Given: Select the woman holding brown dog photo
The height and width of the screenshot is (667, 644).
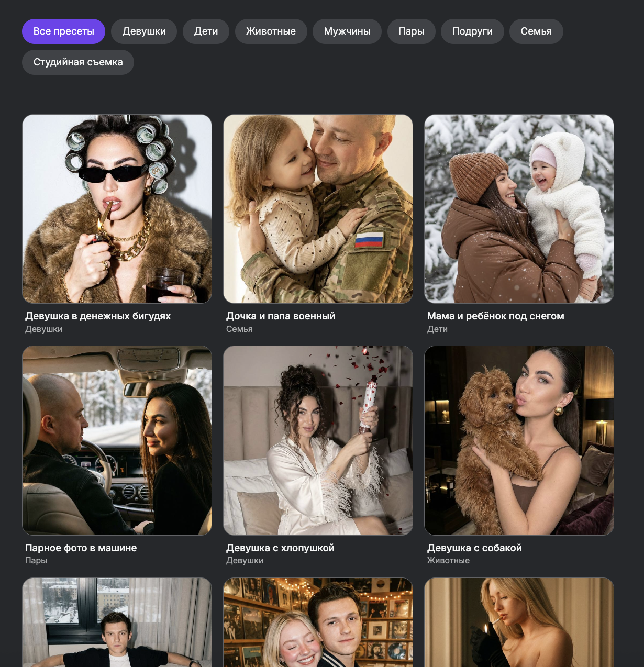Looking at the screenshot, I should tap(519, 440).
